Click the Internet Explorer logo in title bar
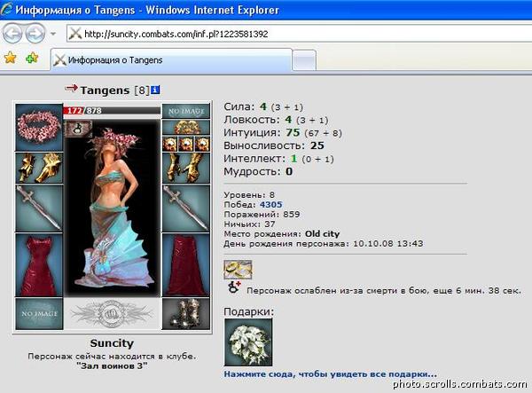This screenshot has height=393, width=532. click(7, 10)
